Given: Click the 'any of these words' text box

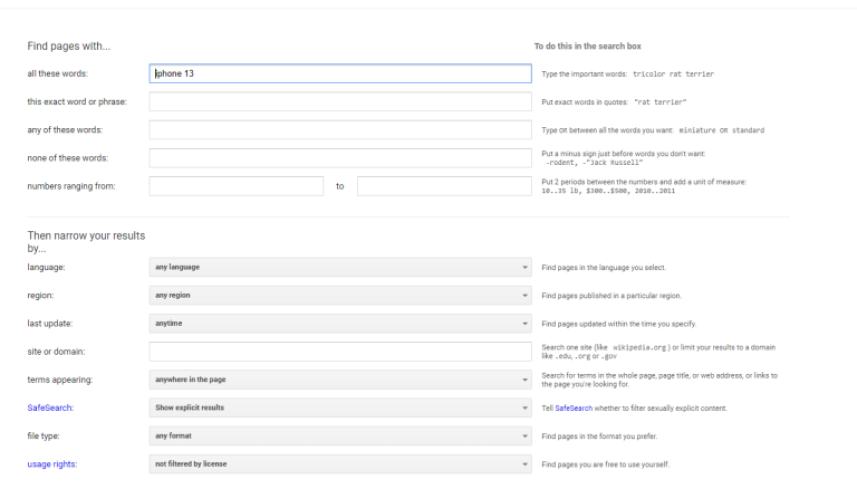Looking at the screenshot, I should tap(340, 130).
